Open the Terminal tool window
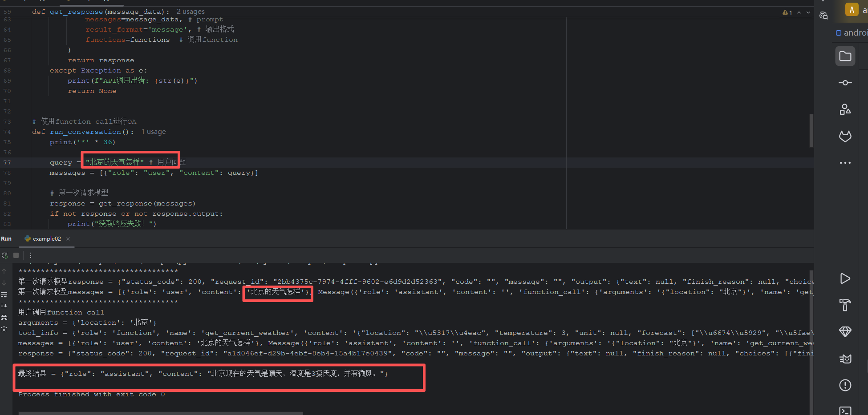 pos(845,411)
